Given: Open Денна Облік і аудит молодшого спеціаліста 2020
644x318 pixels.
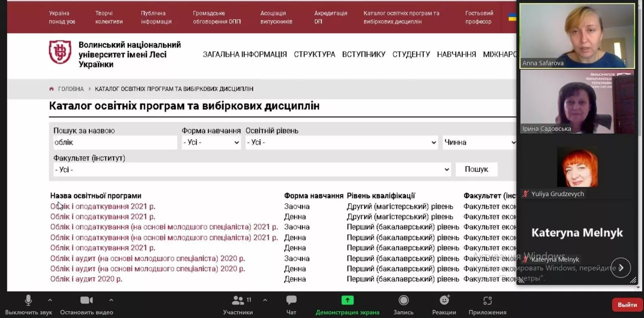Looking at the screenshot, I should [x=148, y=269].
